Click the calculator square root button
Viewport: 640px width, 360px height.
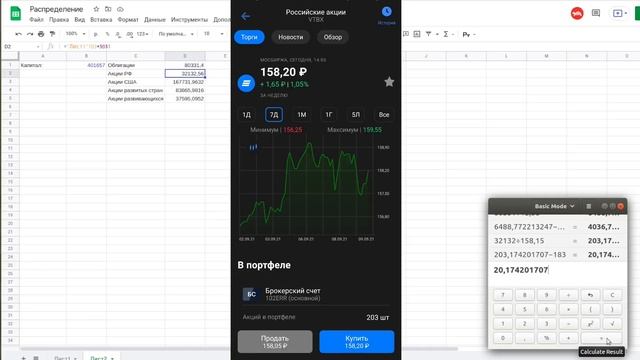click(x=612, y=324)
